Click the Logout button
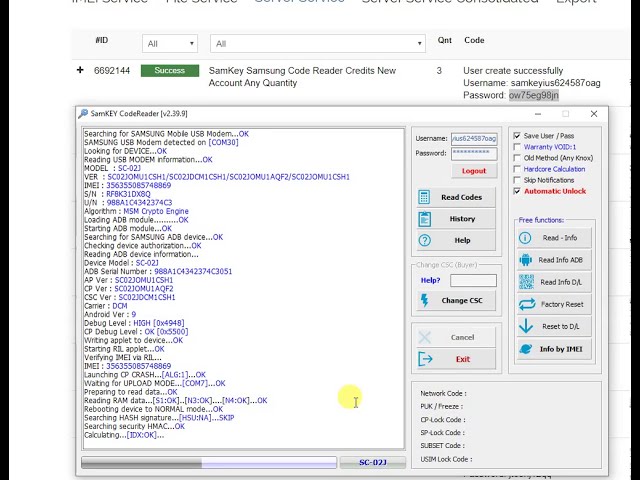Image resolution: width=640 pixels, height=480 pixels. 474,171
